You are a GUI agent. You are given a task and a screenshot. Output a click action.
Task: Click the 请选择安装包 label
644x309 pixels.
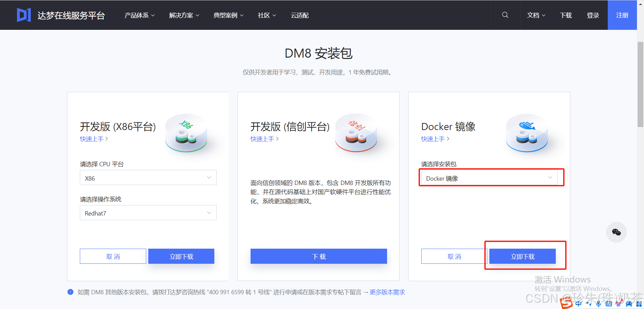[x=439, y=164]
